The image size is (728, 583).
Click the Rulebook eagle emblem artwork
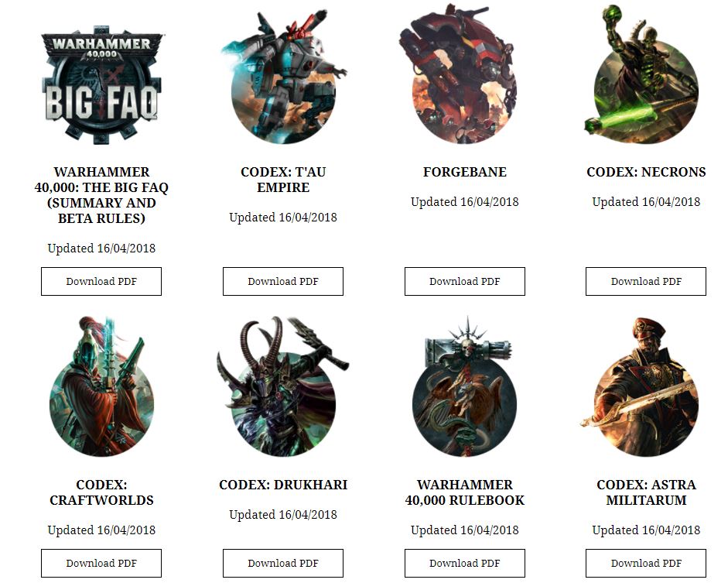click(x=464, y=386)
